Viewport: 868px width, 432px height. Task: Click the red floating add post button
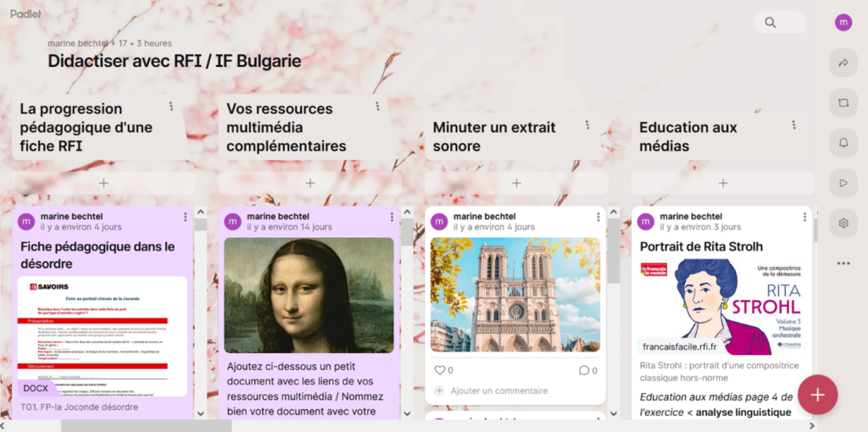(818, 395)
